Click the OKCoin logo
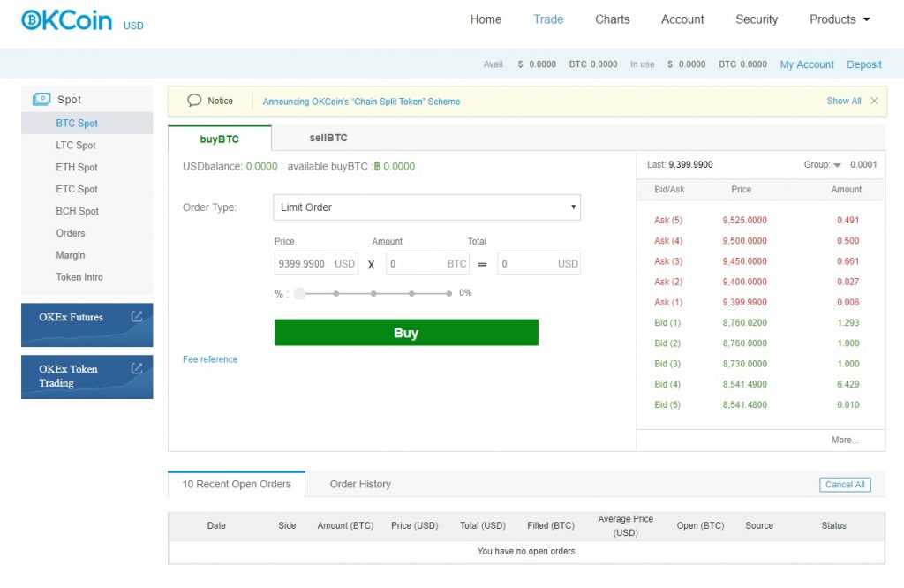Image resolution: width=904 pixels, height=588 pixels. [x=67, y=20]
